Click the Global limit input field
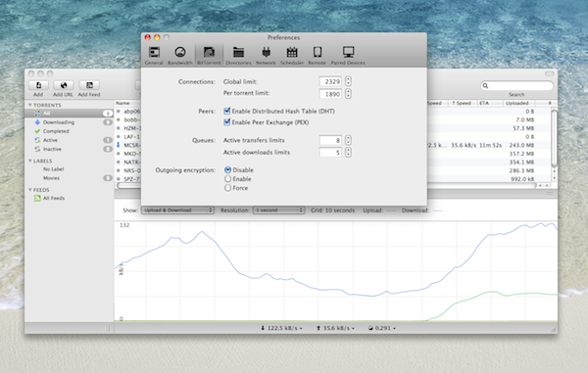Image resolution: width=588 pixels, height=373 pixels. pyautogui.click(x=330, y=81)
